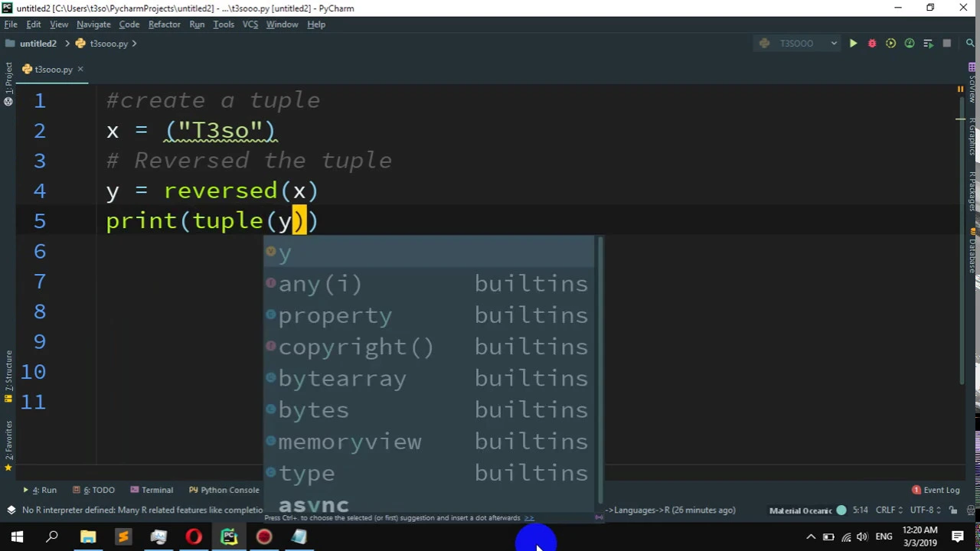Open Opera browser from taskbar
The image size is (980, 551).
click(x=194, y=537)
